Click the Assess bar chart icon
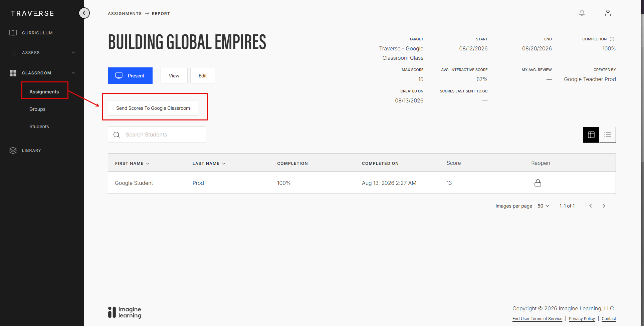This screenshot has height=326, width=644. tap(13, 53)
